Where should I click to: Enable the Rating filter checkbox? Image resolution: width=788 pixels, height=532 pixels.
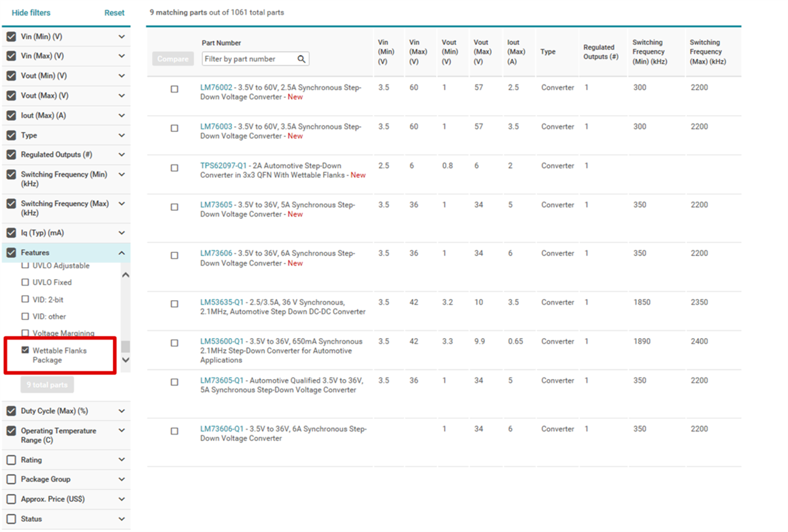point(11,460)
